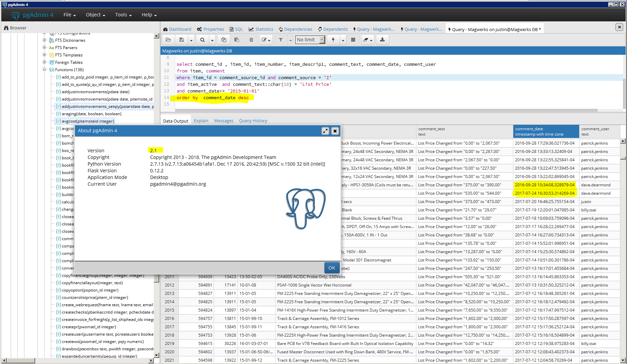Open the Query History tab

[253, 121]
